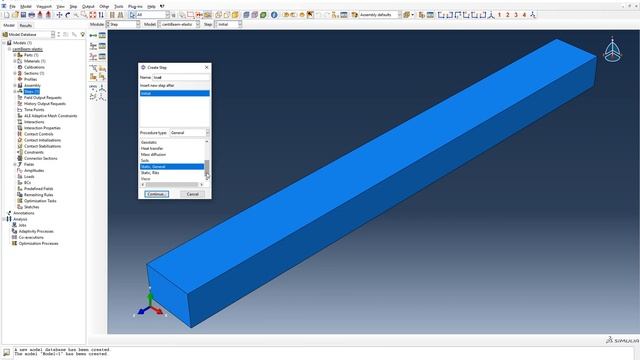Open the Model menu
This screenshot has height=360, width=640.
pos(26,7)
